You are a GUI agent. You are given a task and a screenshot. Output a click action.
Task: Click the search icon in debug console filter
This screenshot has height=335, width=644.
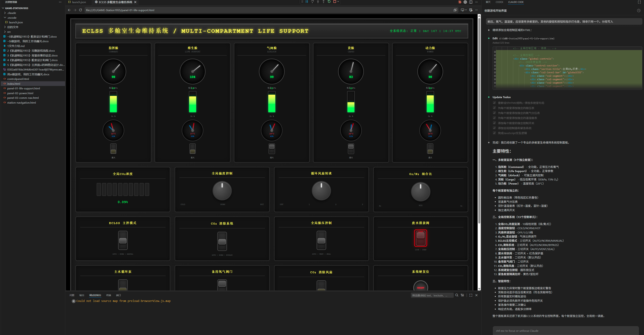pyautogui.click(x=457, y=295)
